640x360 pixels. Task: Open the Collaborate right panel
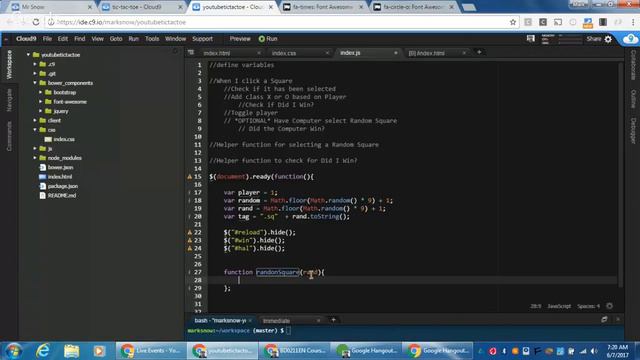(633, 65)
